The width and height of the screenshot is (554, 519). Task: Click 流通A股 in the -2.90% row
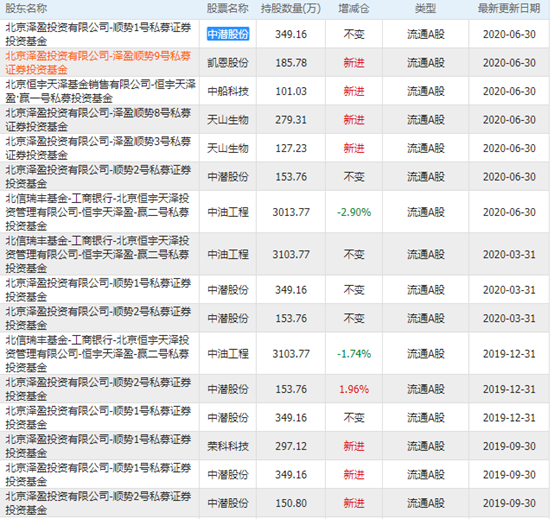coord(426,212)
